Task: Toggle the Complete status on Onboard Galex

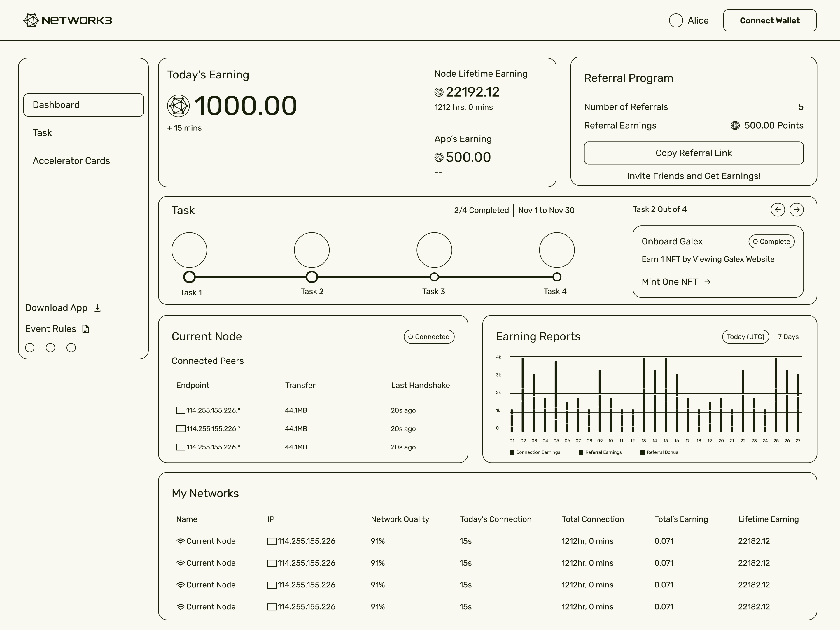Action: coord(771,242)
